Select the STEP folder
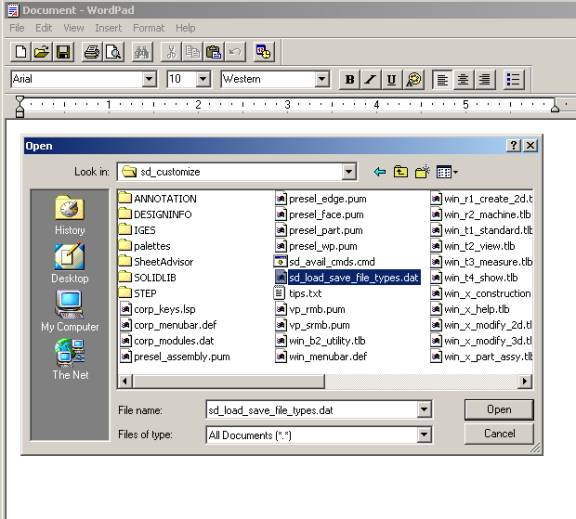Screen dimensions: 576x519 coord(138,293)
